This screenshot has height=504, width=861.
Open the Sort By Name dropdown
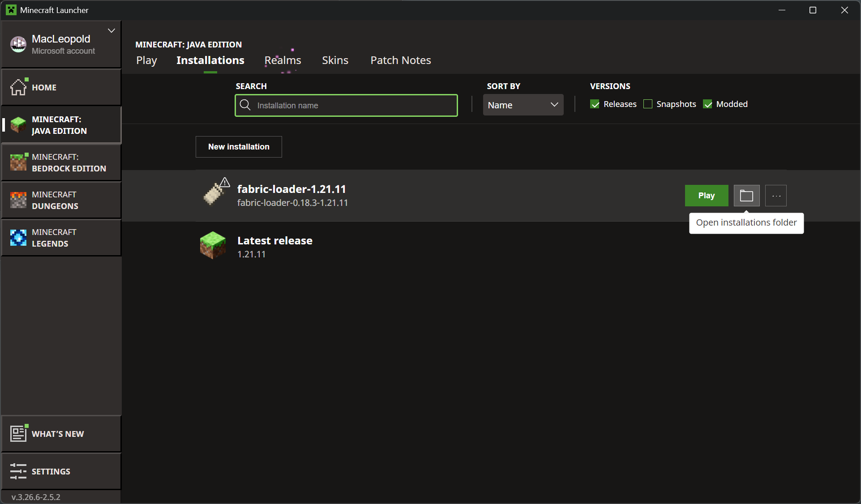(523, 105)
